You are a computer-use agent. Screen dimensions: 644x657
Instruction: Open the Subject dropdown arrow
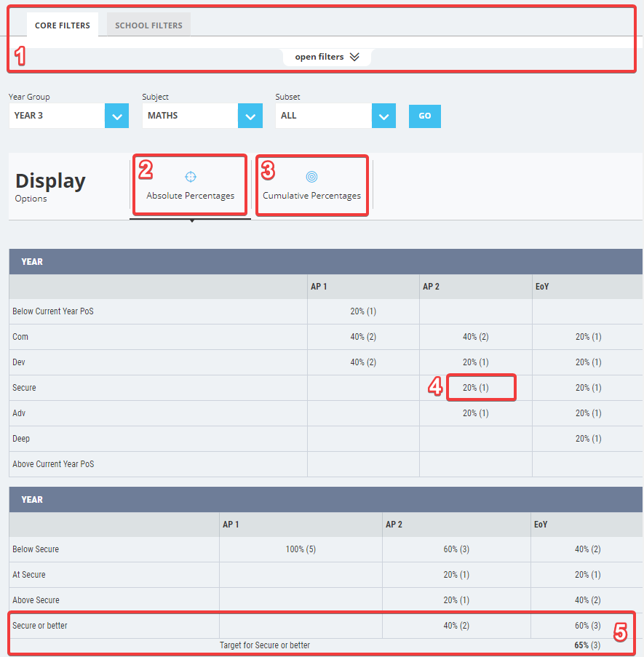coord(250,116)
